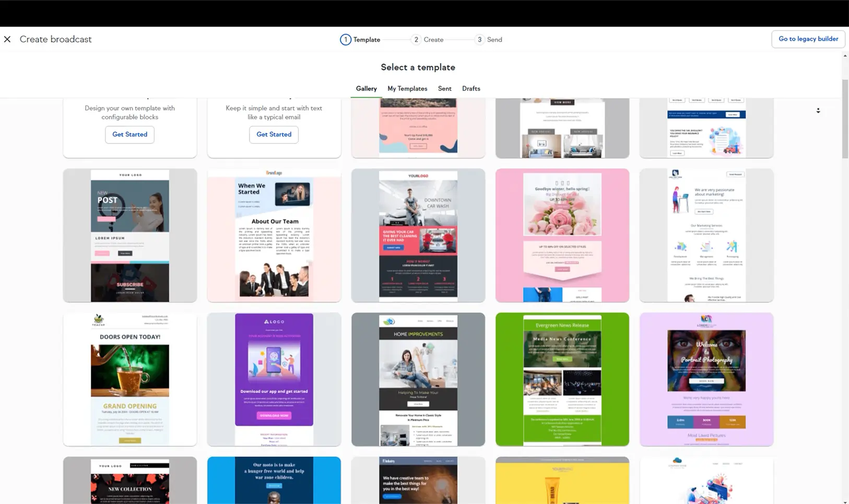The height and width of the screenshot is (504, 849).
Task: Switch to the Gallery tab
Action: coord(366,89)
